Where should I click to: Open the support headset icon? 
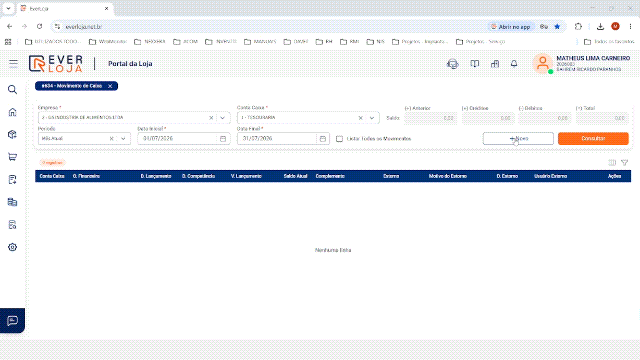click(453, 64)
